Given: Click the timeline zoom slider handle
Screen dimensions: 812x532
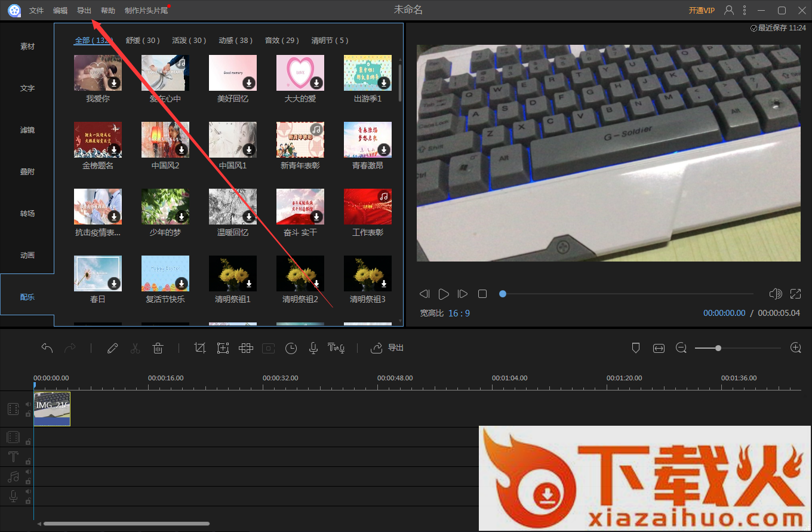Looking at the screenshot, I should click(x=718, y=348).
